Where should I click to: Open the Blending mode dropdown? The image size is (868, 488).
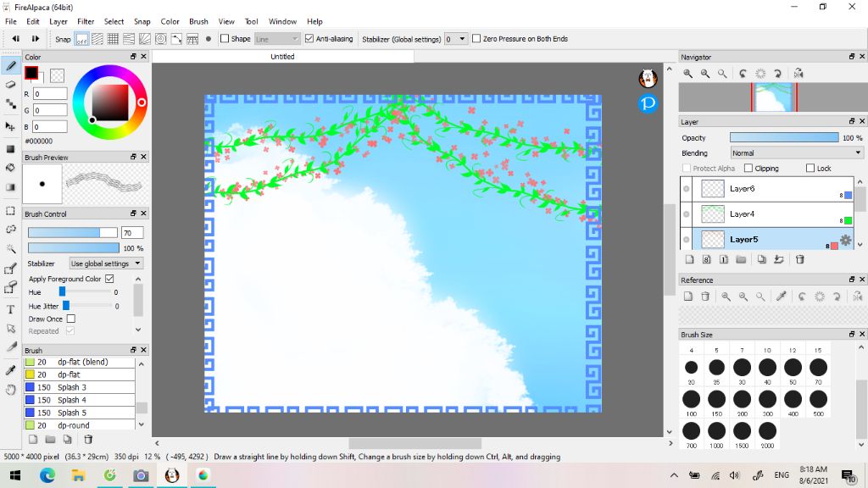(x=796, y=153)
